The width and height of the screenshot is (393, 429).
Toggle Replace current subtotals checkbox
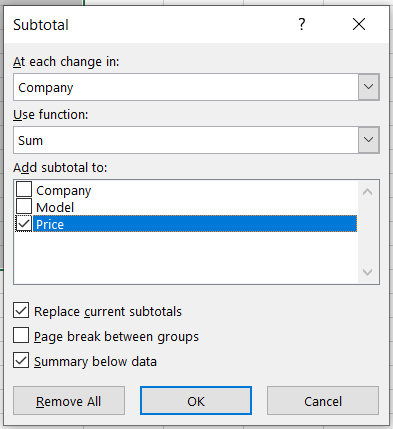pos(21,310)
